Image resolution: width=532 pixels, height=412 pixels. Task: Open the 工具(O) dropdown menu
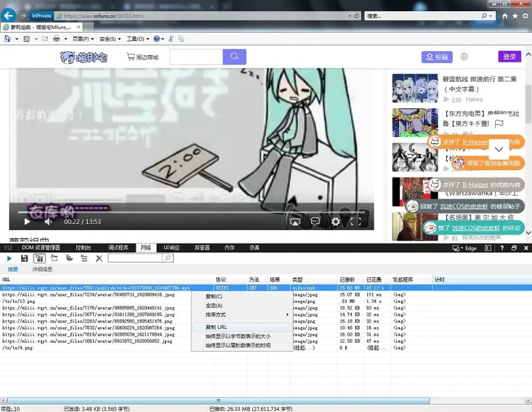pos(138,39)
